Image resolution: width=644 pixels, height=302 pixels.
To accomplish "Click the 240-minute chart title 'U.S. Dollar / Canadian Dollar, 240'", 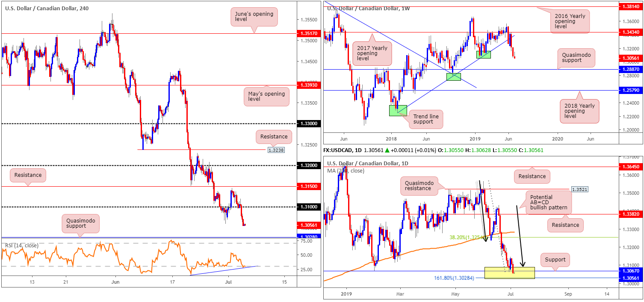I will pos(47,8).
